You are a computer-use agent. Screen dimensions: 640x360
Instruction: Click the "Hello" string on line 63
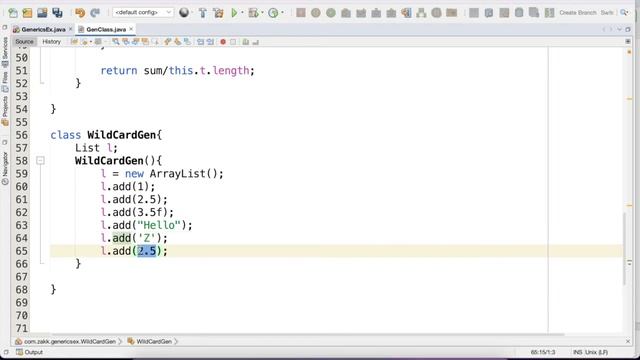159,225
